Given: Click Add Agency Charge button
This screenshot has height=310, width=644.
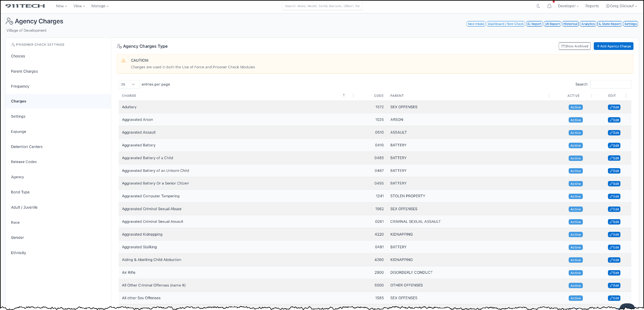Looking at the screenshot, I should point(613,46).
